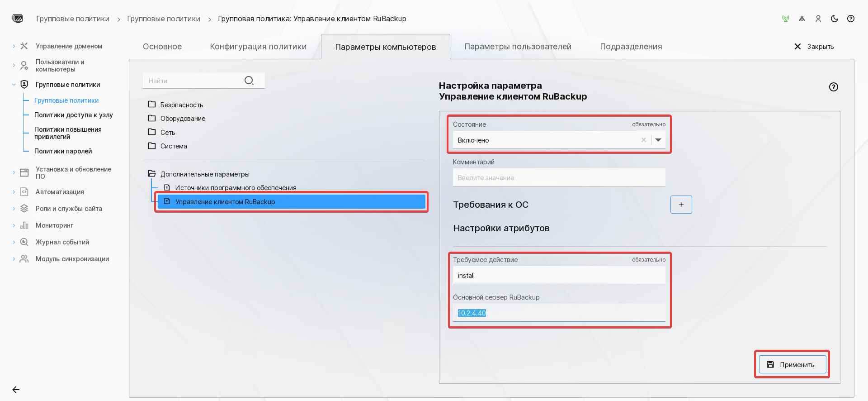Switch to Параметры пользователей tab
Screen dimensions: 868x401
tap(518, 47)
